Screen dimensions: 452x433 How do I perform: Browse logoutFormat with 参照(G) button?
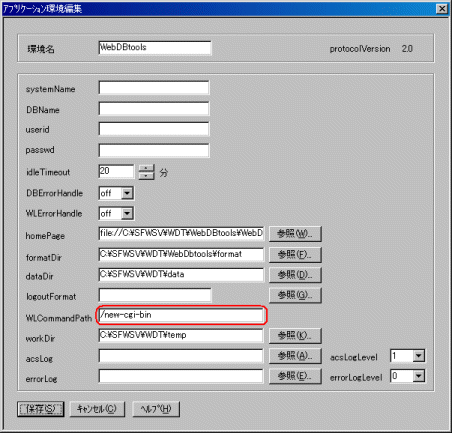[295, 295]
